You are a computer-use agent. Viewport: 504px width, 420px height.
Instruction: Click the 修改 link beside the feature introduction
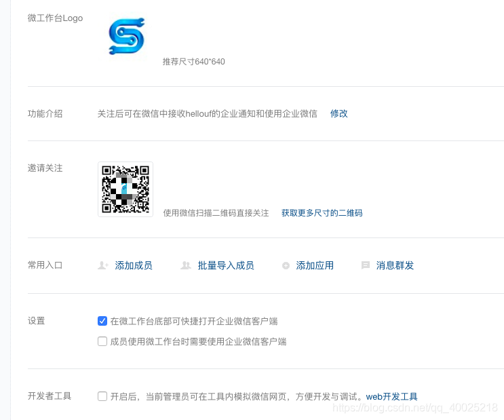click(x=338, y=113)
